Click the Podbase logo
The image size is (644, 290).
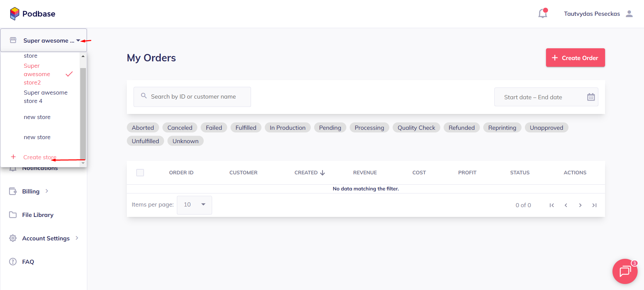33,14
